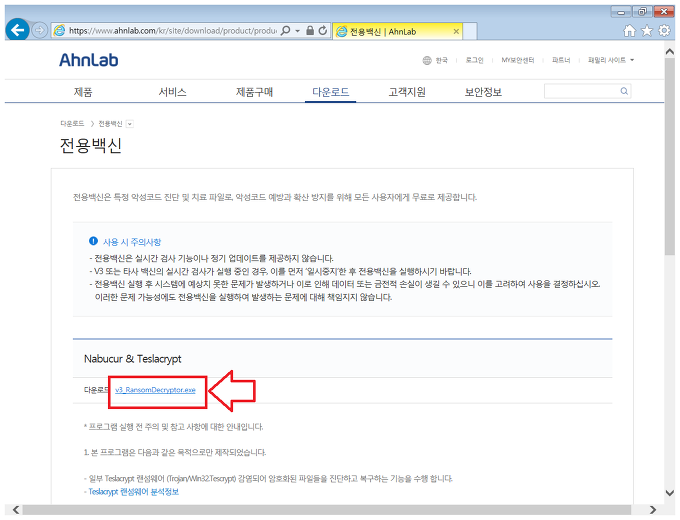Minimize the browser window
The height and width of the screenshot is (520, 680).
(621, 12)
